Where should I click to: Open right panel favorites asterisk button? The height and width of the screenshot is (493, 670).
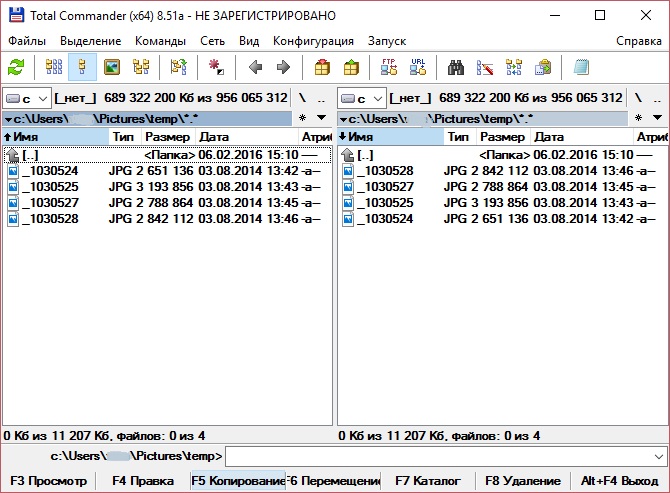[x=638, y=118]
